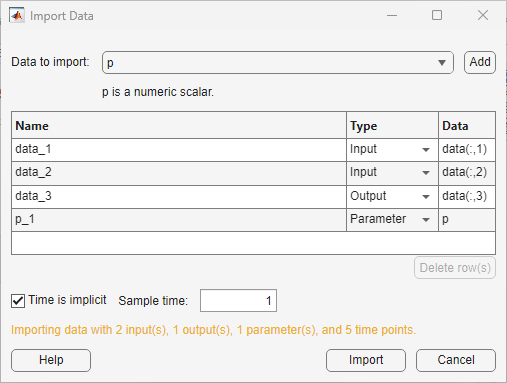Click the Data column header
The image size is (507, 383).
tap(467, 126)
